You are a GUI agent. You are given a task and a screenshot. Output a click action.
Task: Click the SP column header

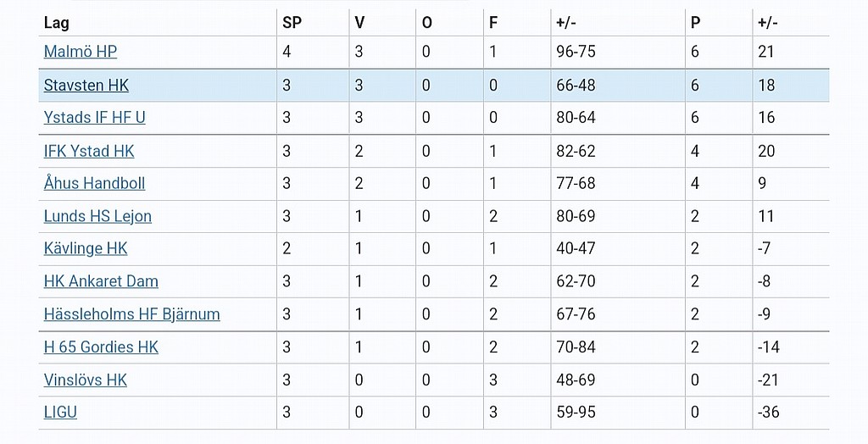click(292, 23)
